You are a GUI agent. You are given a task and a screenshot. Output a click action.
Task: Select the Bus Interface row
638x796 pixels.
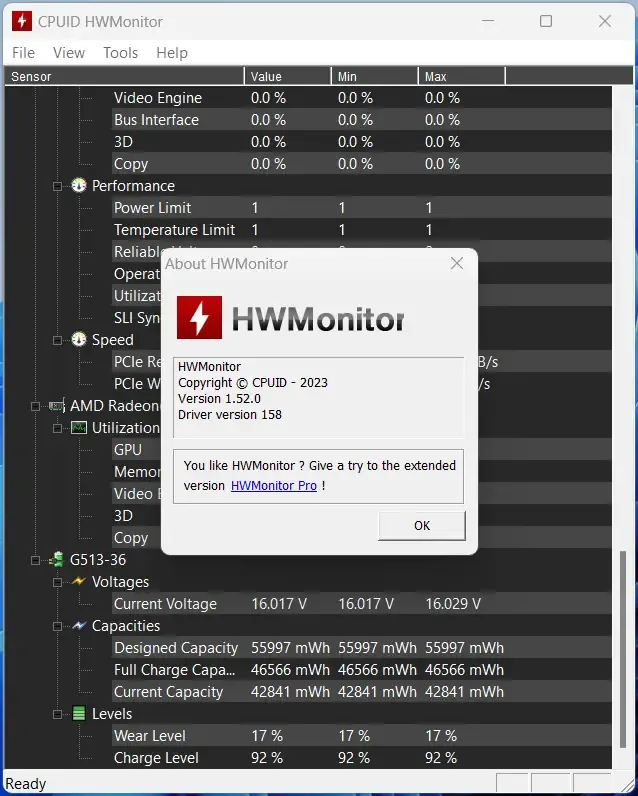[x=362, y=120]
